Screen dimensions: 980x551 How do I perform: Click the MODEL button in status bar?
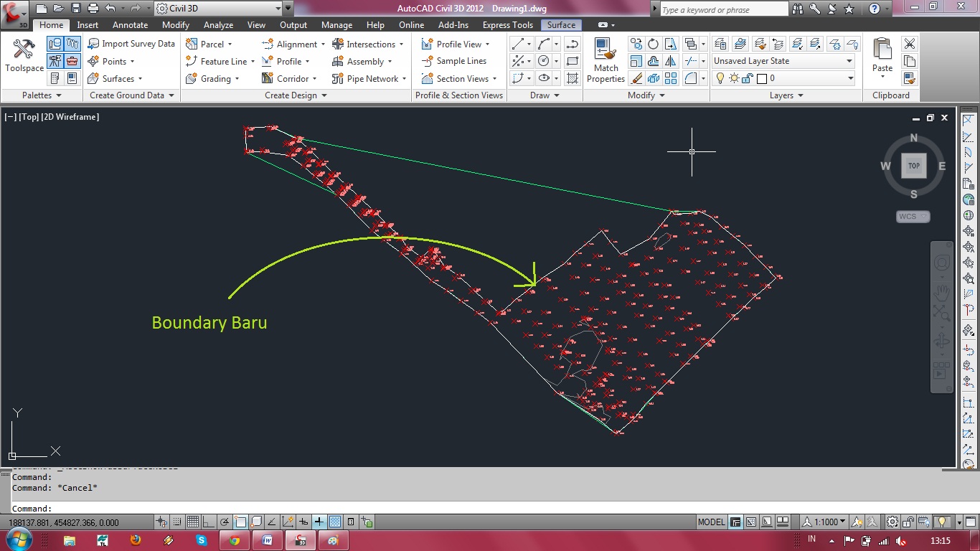click(710, 522)
